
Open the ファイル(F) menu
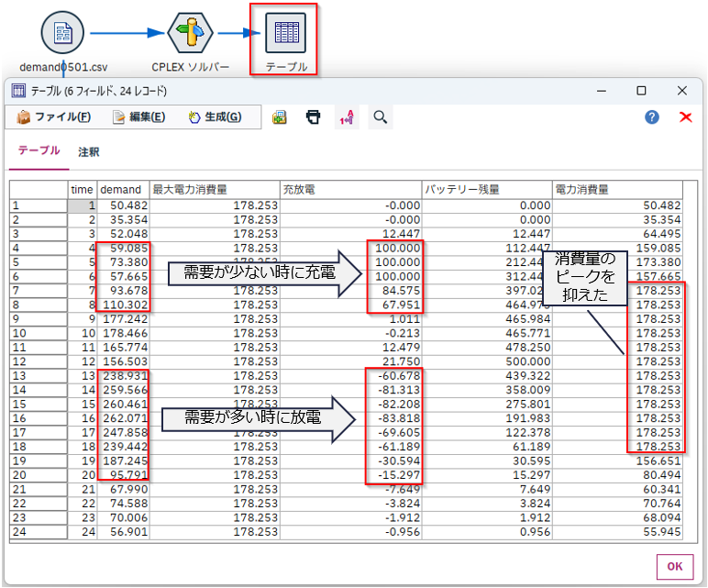[54, 117]
